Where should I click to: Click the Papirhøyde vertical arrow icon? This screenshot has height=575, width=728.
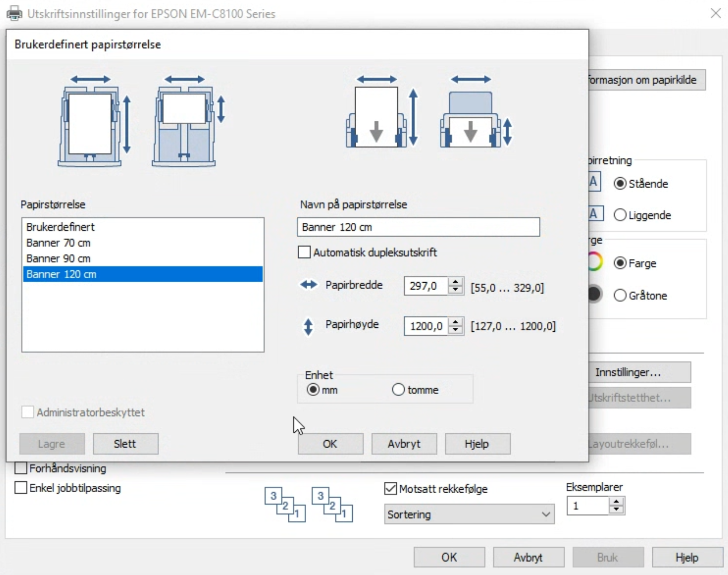coord(308,326)
